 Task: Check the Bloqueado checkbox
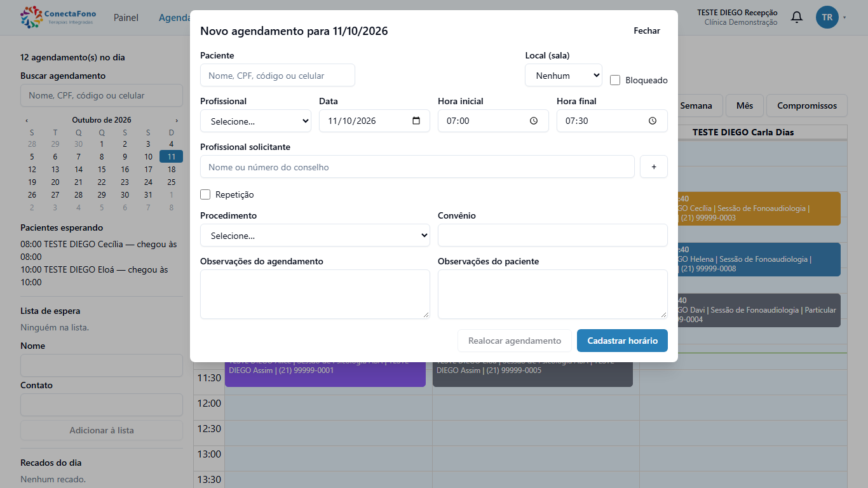[x=615, y=80]
